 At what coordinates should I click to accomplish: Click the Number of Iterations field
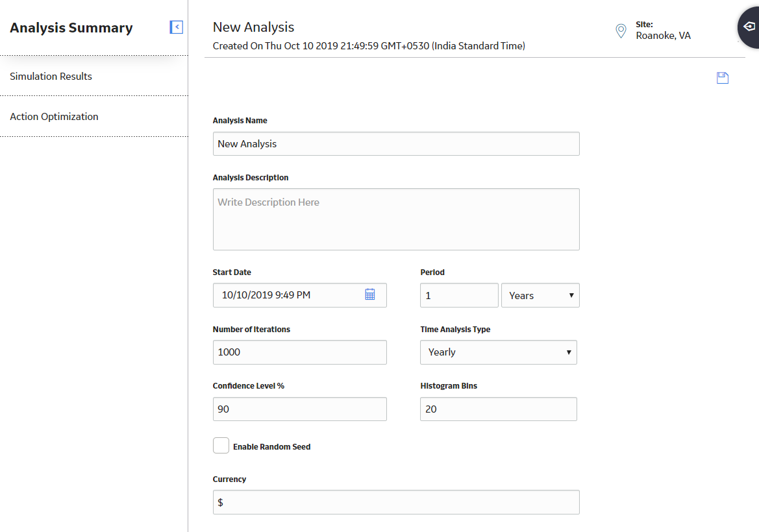click(x=299, y=352)
